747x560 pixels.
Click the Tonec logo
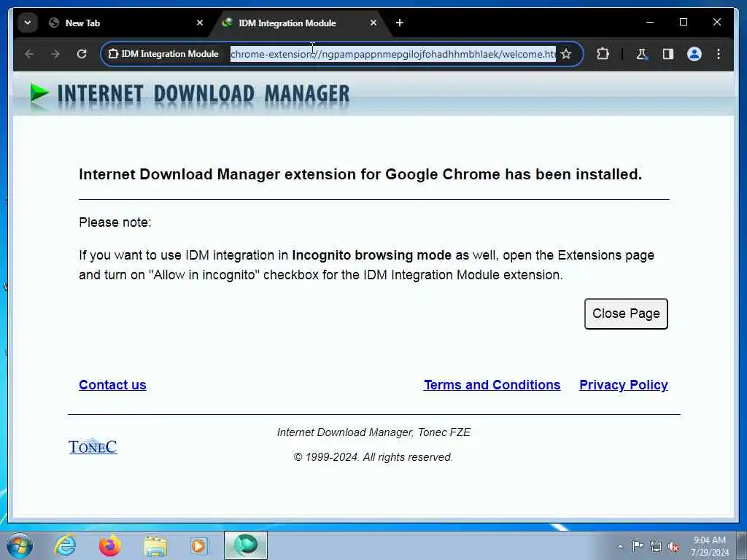click(x=93, y=447)
